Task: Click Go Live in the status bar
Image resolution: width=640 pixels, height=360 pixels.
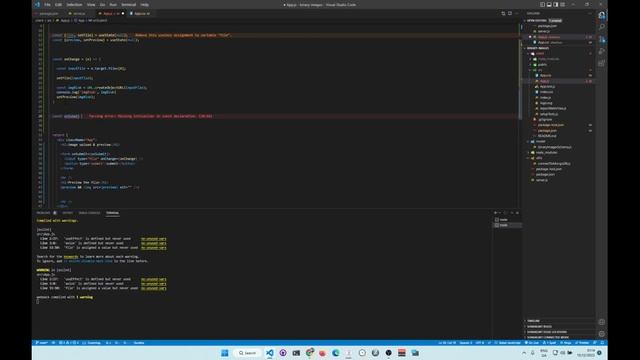Action: (x=531, y=343)
